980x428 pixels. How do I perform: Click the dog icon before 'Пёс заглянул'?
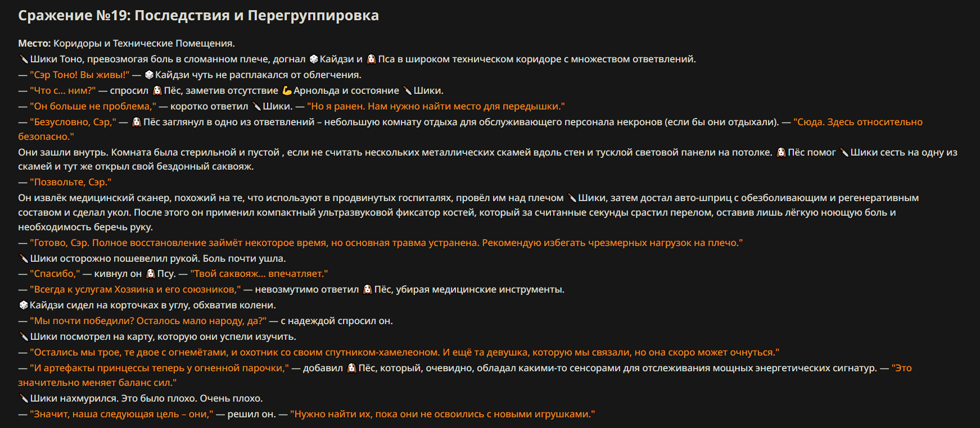(137, 122)
